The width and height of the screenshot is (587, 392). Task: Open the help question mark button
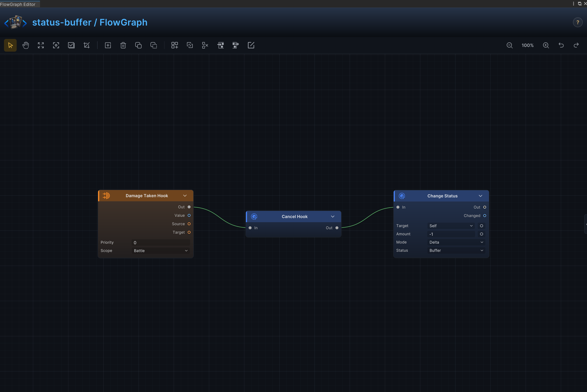578,22
